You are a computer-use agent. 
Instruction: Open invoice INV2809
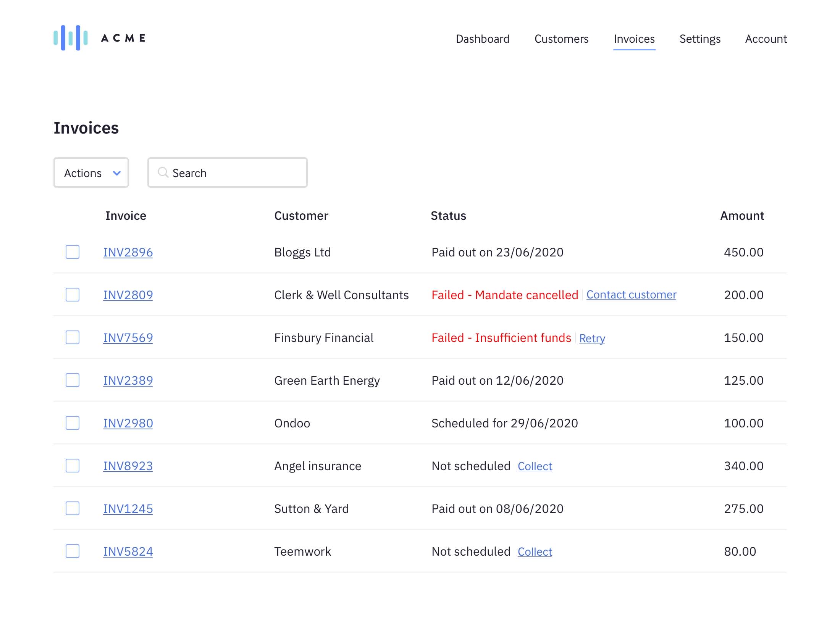coord(128,295)
